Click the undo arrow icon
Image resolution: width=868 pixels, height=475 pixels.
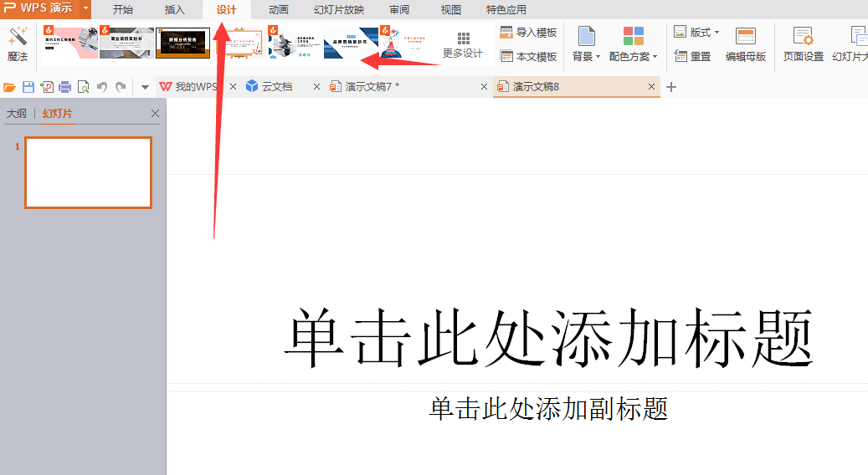click(x=102, y=87)
